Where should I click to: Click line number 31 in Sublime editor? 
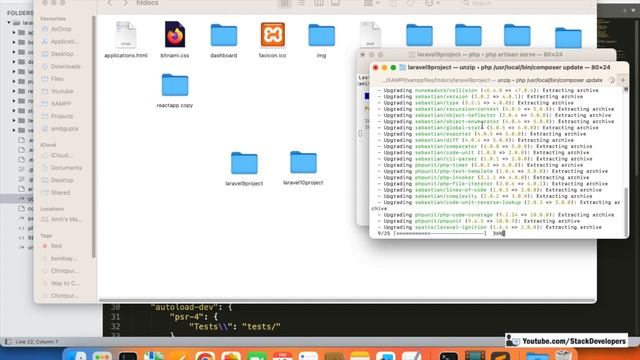[x=116, y=317]
